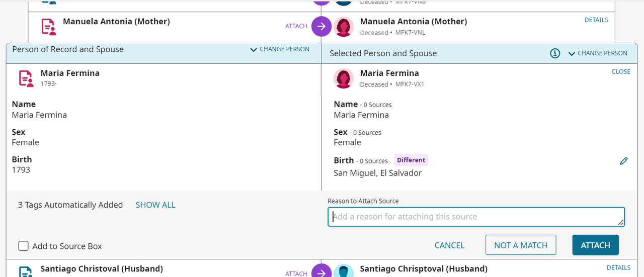
Task: Check the Add to Source Box checkbox
Action: pyautogui.click(x=23, y=246)
